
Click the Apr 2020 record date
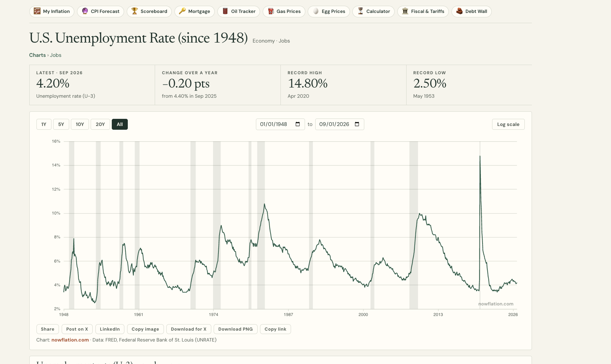coord(298,96)
